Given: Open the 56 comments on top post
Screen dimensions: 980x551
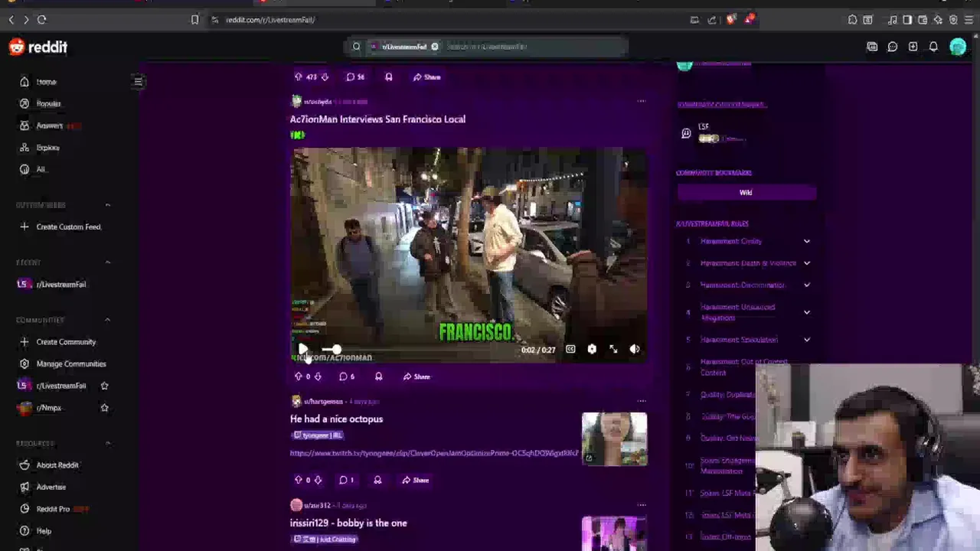Looking at the screenshot, I should pyautogui.click(x=355, y=77).
